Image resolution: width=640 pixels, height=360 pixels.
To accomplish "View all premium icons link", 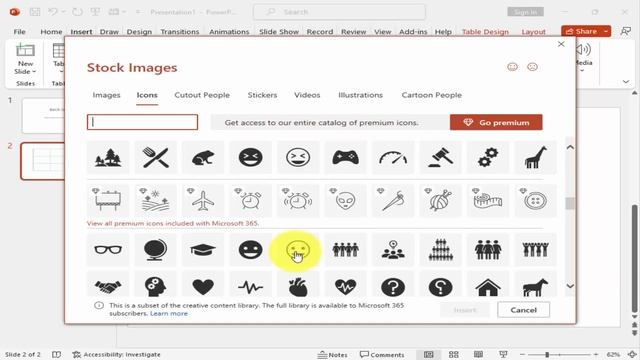I will click(x=173, y=223).
